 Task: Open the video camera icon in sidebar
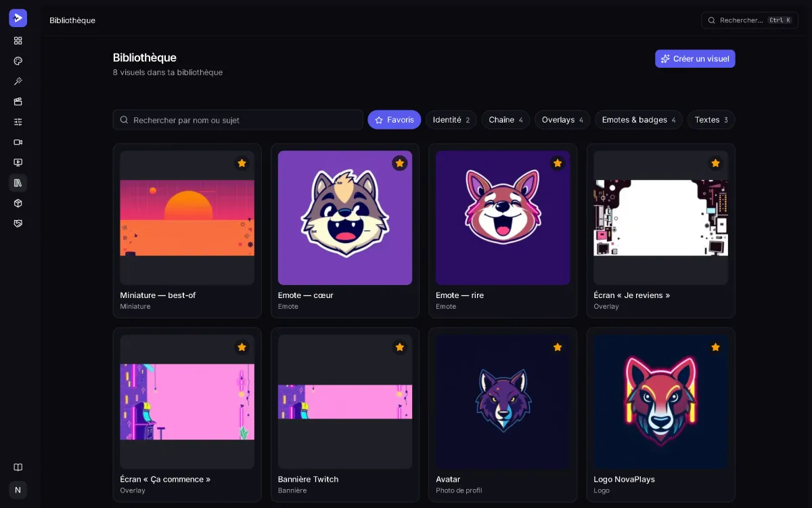point(18,142)
